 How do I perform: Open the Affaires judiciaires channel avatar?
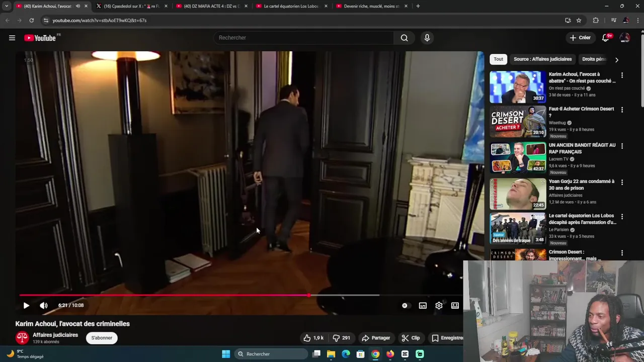(22, 338)
